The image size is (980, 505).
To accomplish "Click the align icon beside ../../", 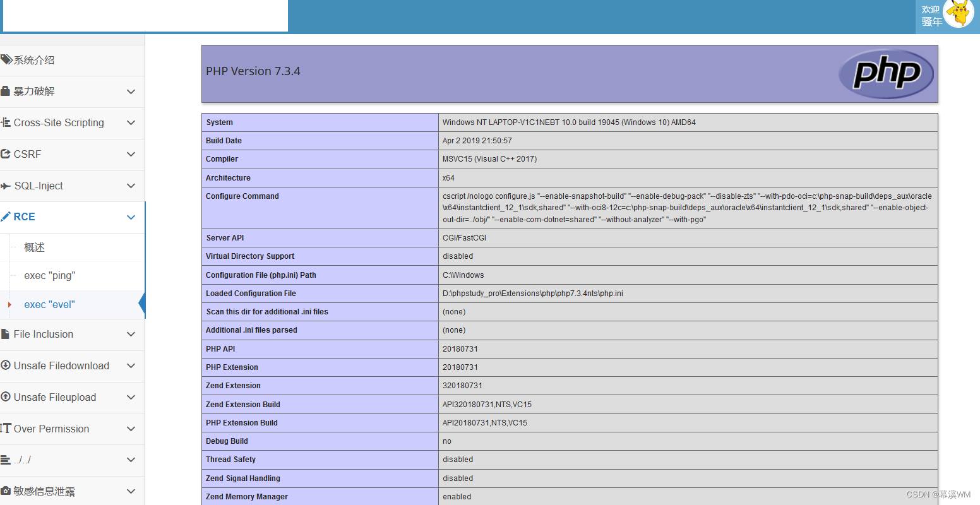I will 6,460.
